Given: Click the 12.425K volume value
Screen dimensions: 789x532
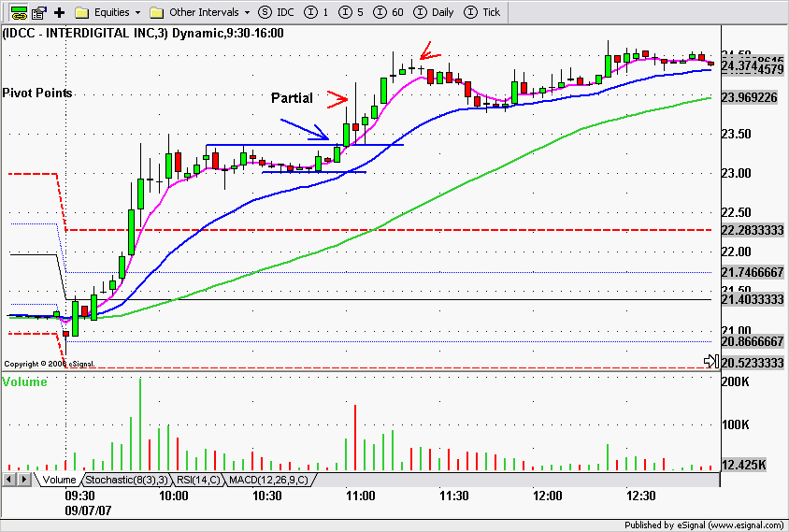Looking at the screenshot, I should [x=744, y=465].
